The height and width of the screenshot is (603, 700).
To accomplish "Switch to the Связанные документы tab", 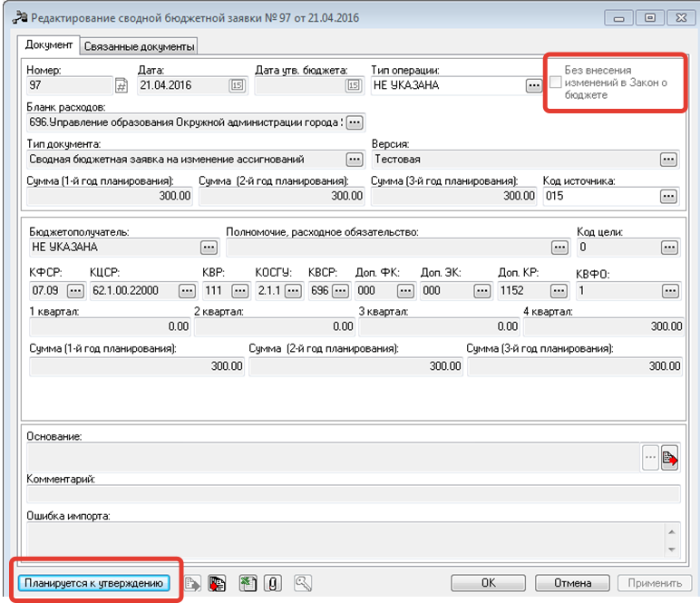I will pyautogui.click(x=140, y=46).
